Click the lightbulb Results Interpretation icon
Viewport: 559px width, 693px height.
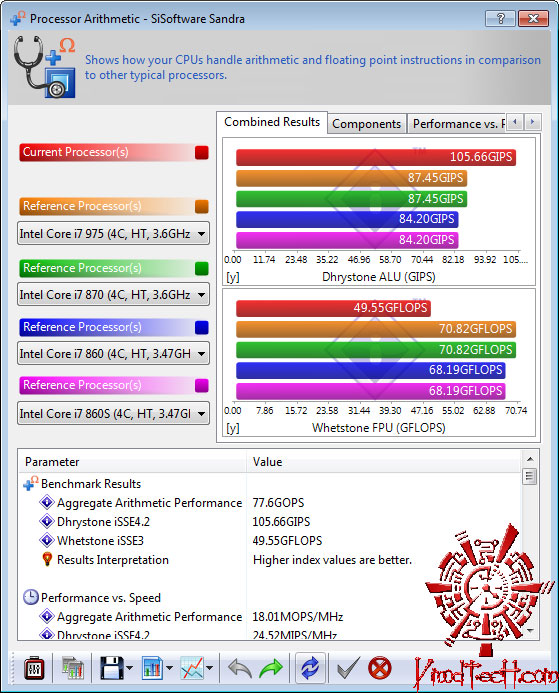(x=47, y=560)
